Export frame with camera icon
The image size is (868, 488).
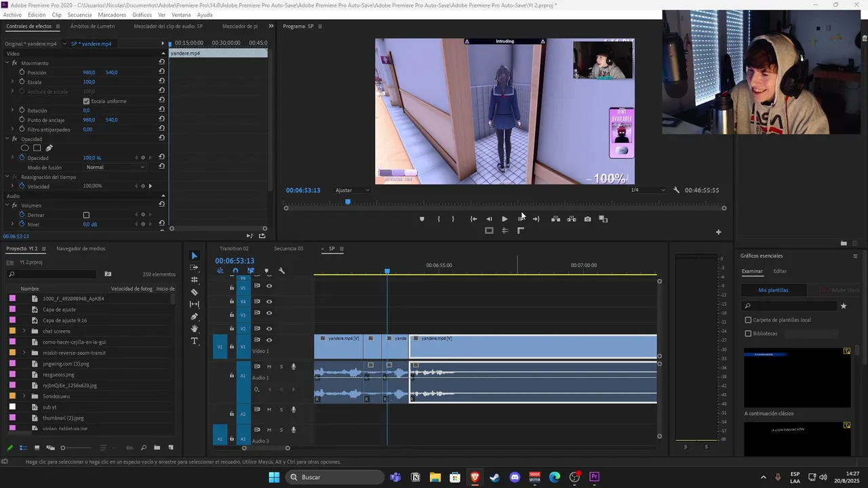click(x=587, y=219)
